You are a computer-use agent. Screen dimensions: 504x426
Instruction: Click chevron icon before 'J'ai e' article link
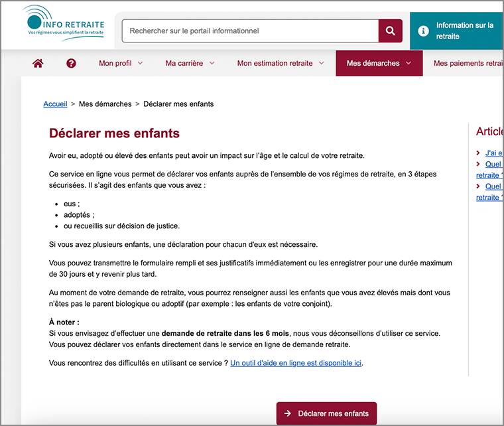pyautogui.click(x=478, y=153)
